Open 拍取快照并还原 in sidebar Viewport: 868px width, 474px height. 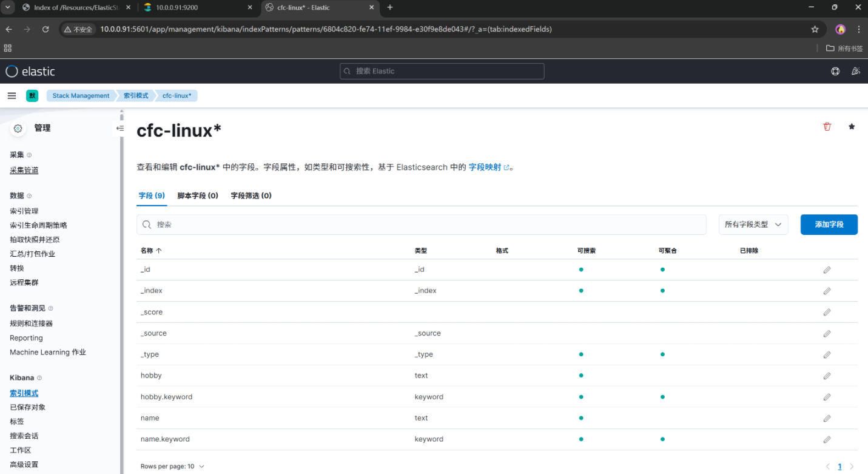click(x=35, y=240)
